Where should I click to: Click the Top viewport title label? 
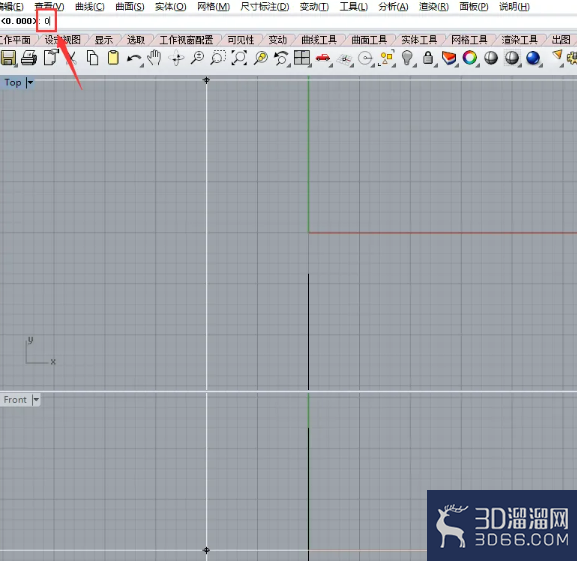click(x=13, y=83)
